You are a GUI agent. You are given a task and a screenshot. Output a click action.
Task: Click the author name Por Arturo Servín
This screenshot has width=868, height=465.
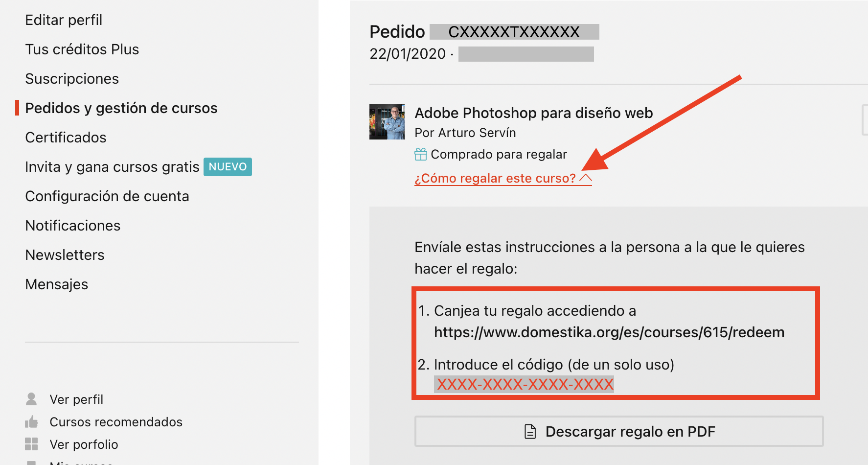click(x=465, y=133)
